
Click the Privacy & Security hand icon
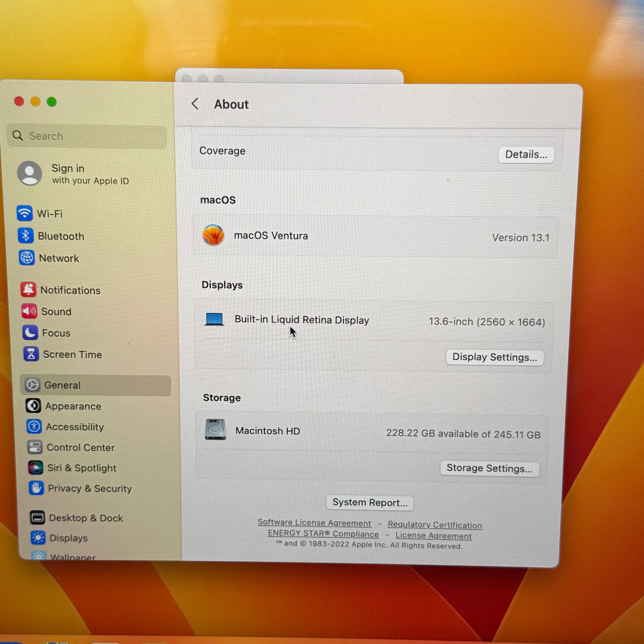click(36, 488)
